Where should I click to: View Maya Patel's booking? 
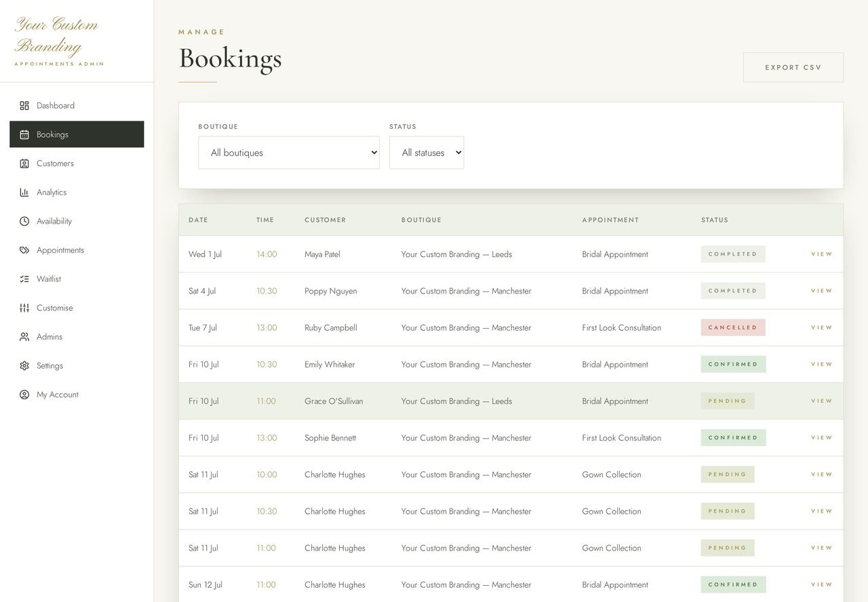click(822, 254)
